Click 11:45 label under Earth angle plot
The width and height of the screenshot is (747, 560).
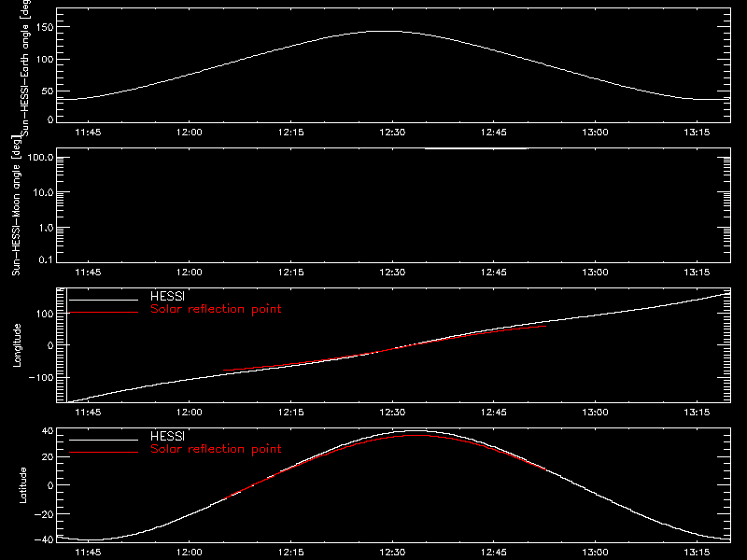(88, 133)
